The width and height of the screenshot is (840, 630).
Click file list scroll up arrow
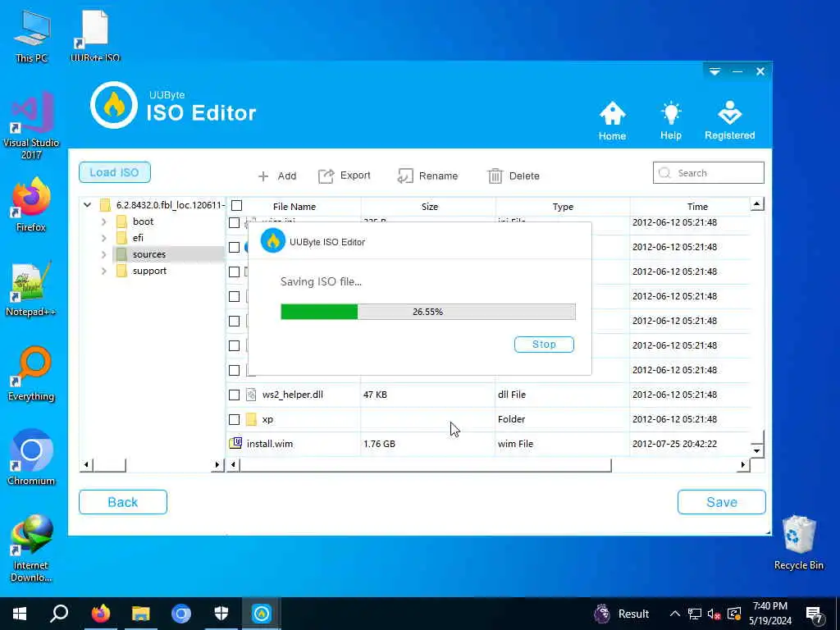[x=756, y=203]
